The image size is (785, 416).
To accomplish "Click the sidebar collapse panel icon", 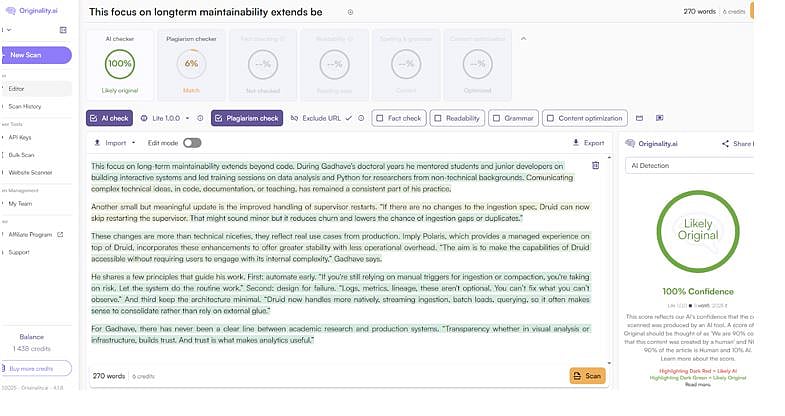I will 63,30.
